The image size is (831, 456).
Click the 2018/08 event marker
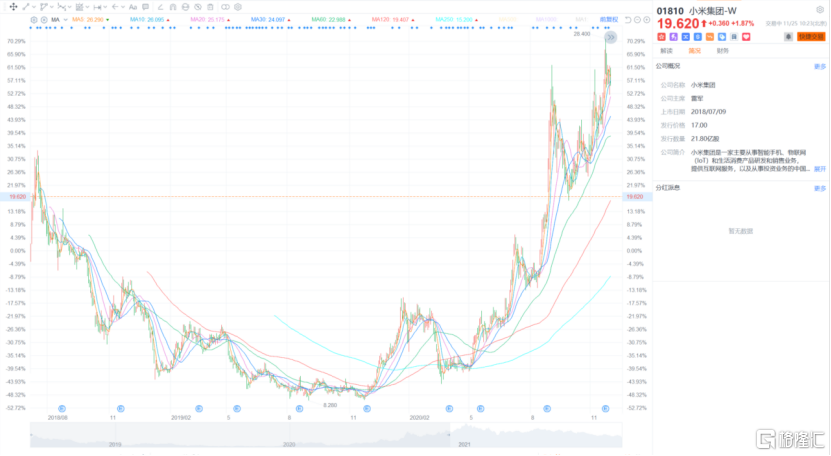click(x=62, y=408)
